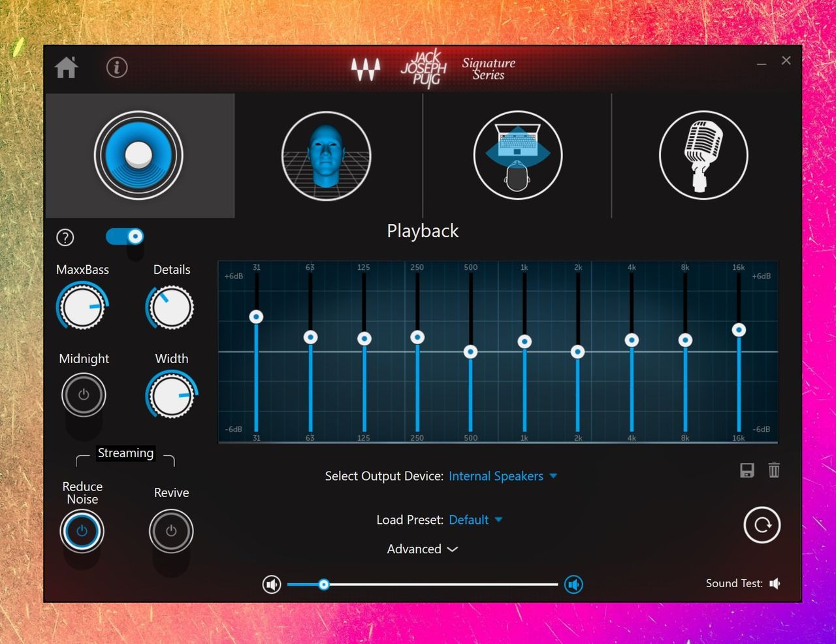Open the question mark help icon
836x644 pixels.
pos(65,238)
